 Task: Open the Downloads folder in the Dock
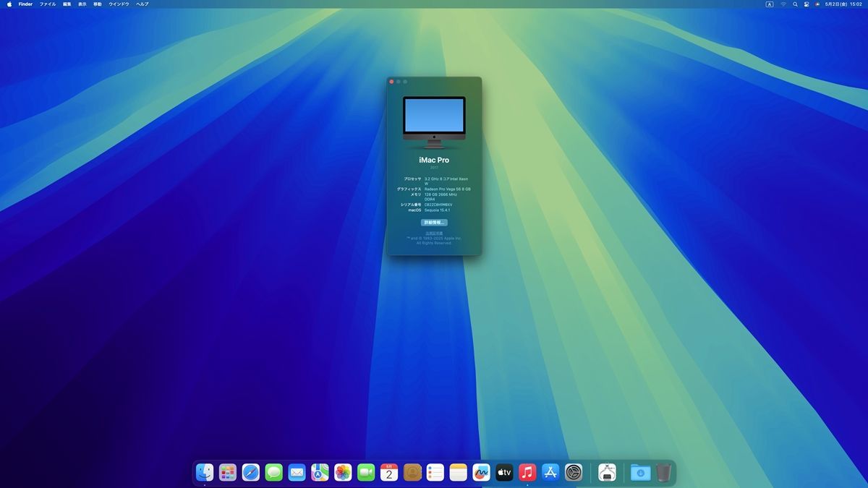pos(640,473)
